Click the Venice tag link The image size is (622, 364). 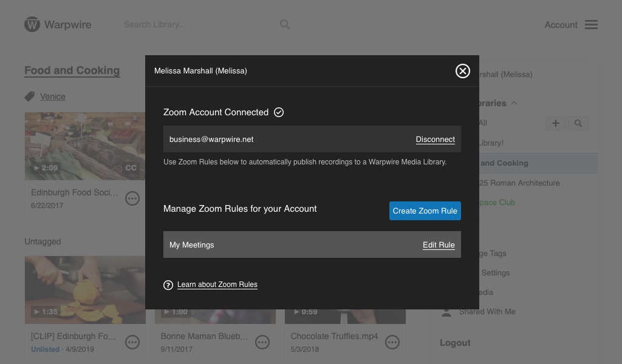pos(52,96)
